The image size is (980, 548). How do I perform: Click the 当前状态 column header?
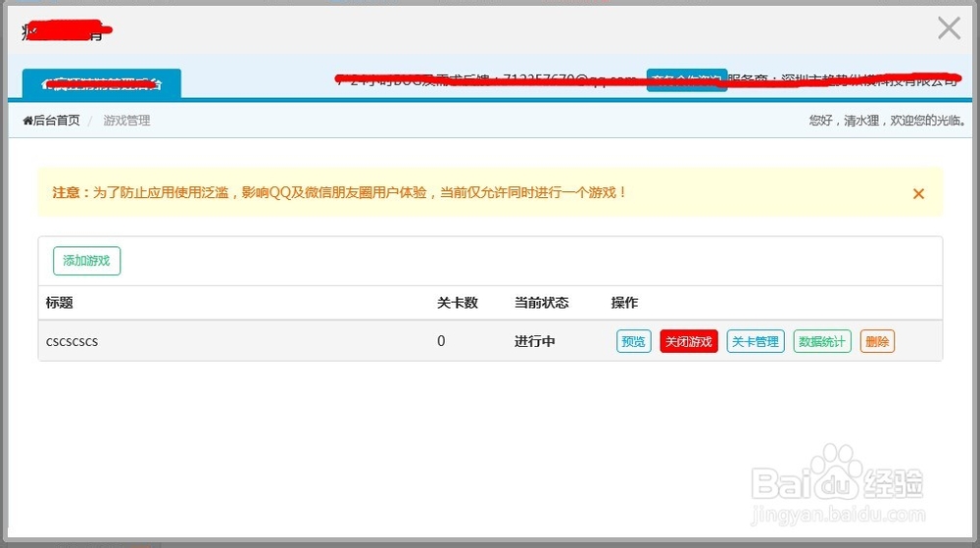coord(541,303)
